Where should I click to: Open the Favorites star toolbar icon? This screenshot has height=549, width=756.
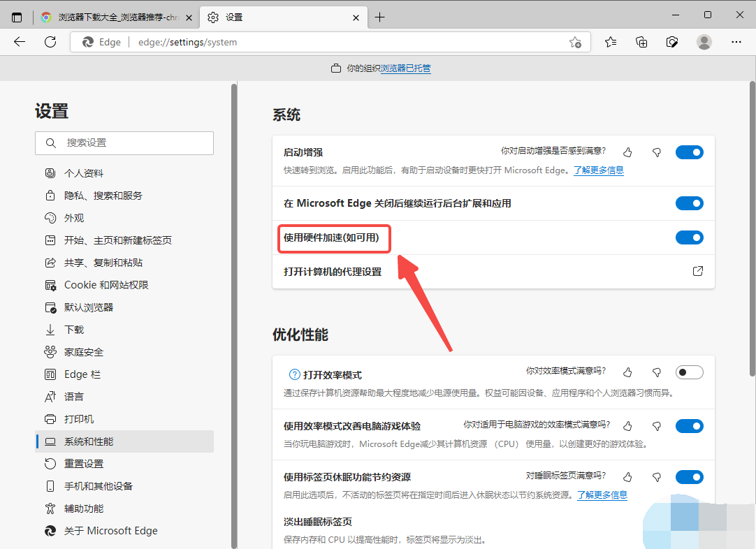[x=611, y=42]
